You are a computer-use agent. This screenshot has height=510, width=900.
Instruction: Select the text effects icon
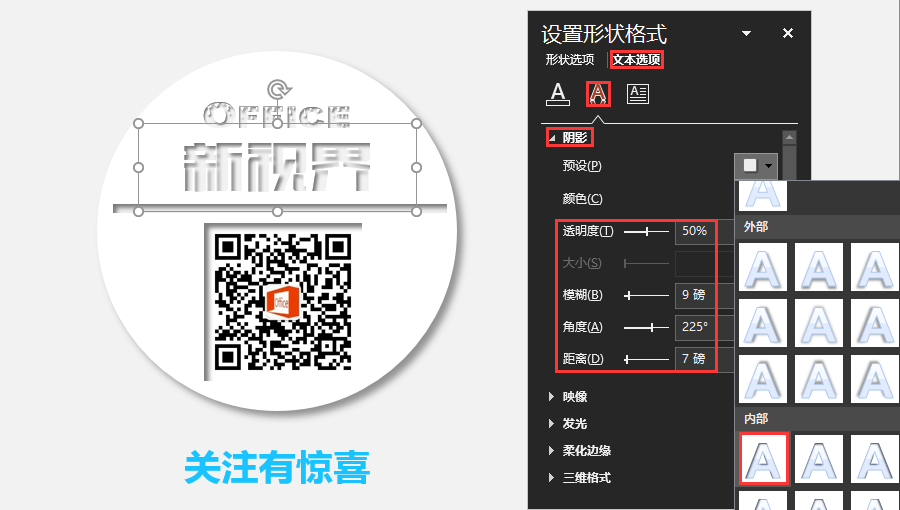(598, 94)
